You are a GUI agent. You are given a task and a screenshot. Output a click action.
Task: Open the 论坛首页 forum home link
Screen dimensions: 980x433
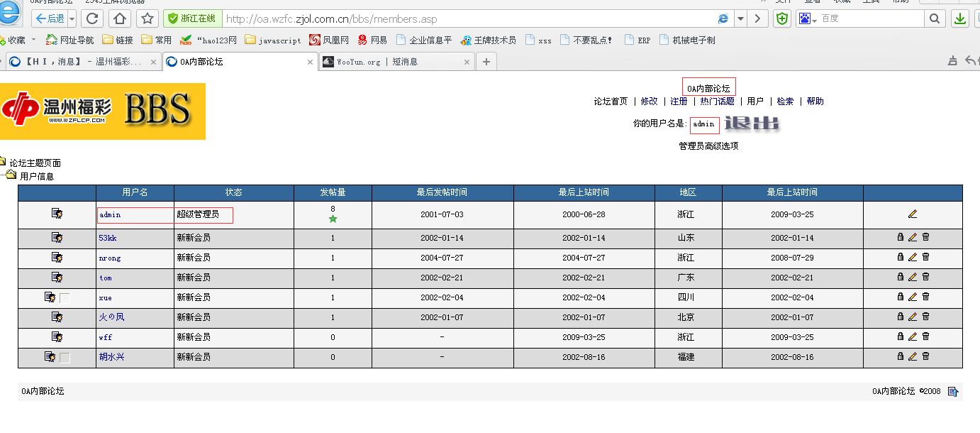(611, 102)
